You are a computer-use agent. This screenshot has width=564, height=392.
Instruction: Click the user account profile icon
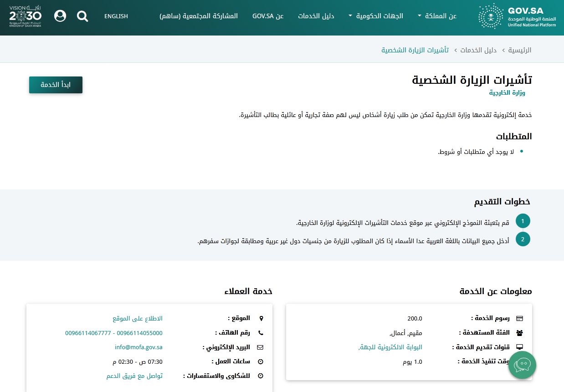click(60, 16)
